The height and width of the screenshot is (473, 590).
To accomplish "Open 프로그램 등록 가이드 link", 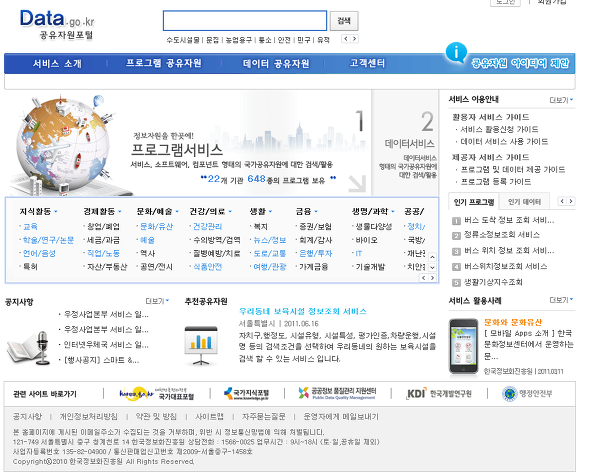I will 496,182.
